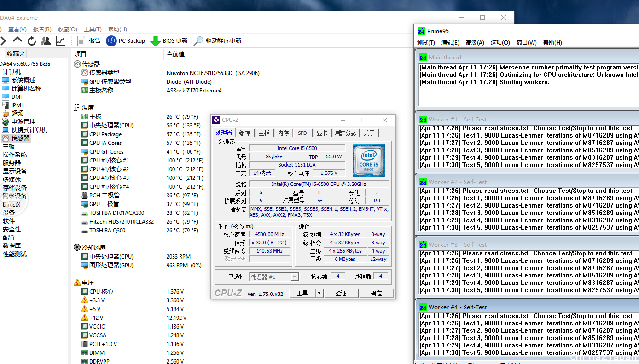Image resolution: width=639 pixels, height=364 pixels.
Task: Click the CPU-Z 工具 button
Action: click(302, 293)
